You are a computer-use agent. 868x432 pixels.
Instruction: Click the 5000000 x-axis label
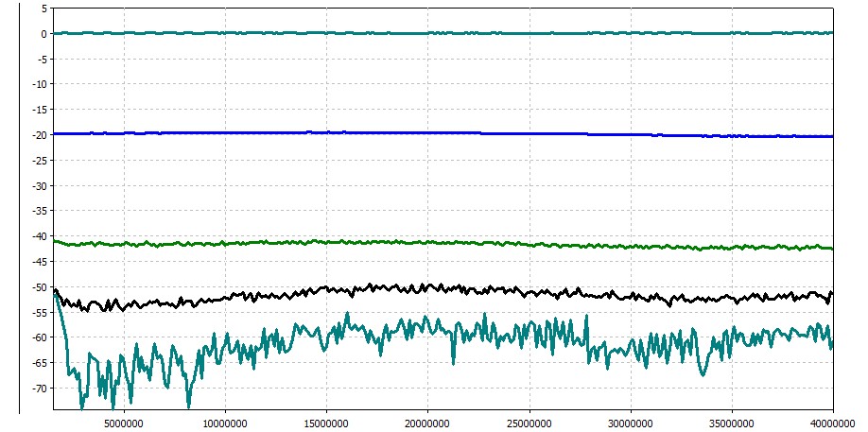(x=124, y=422)
